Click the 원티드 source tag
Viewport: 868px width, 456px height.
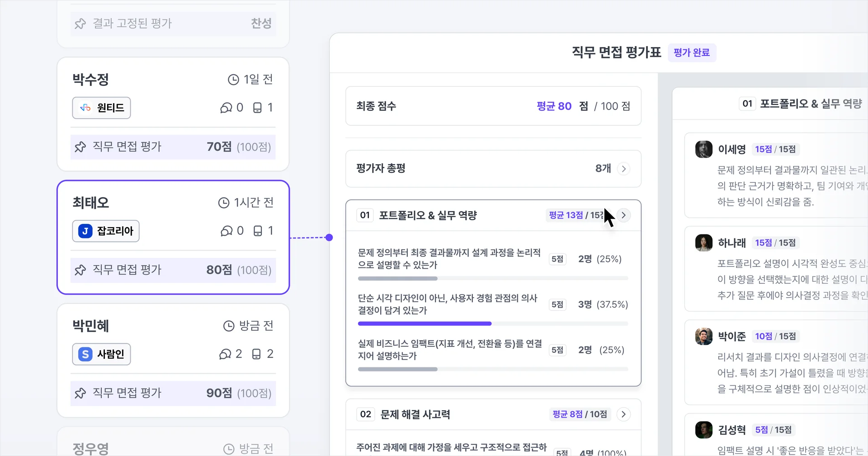102,108
